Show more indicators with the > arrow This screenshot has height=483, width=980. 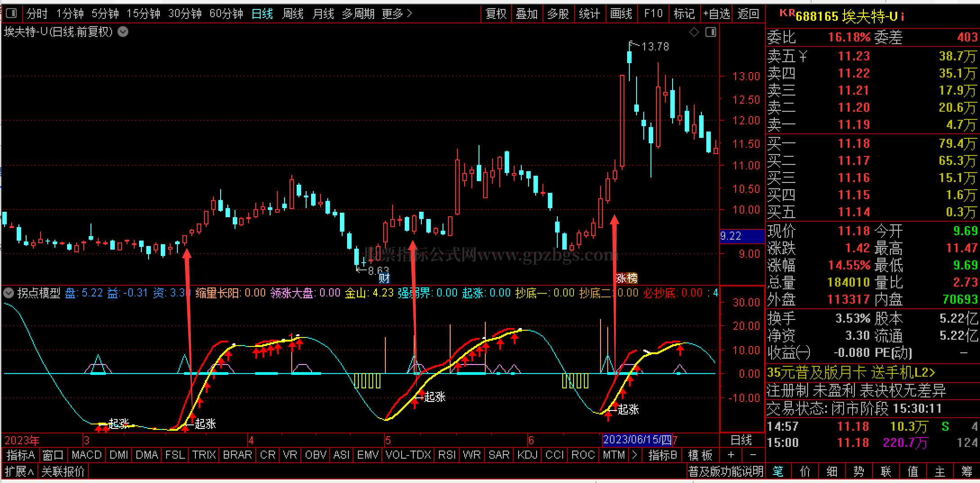635,455
